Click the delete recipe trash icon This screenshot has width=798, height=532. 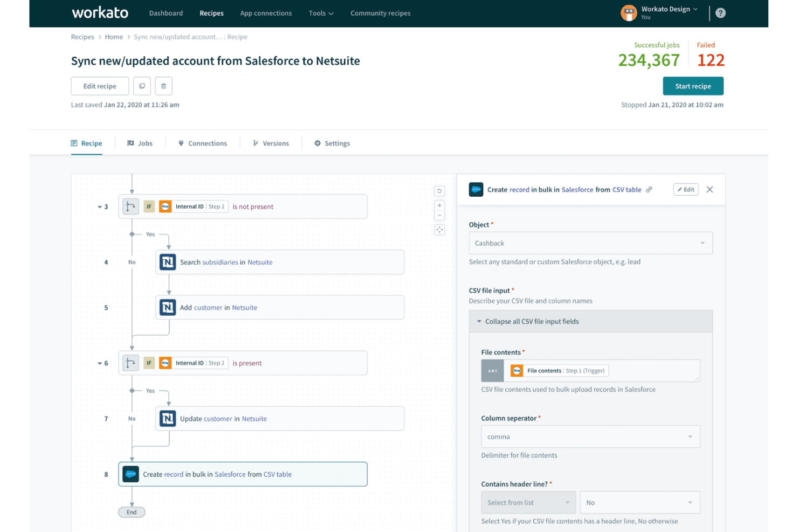[x=163, y=86]
